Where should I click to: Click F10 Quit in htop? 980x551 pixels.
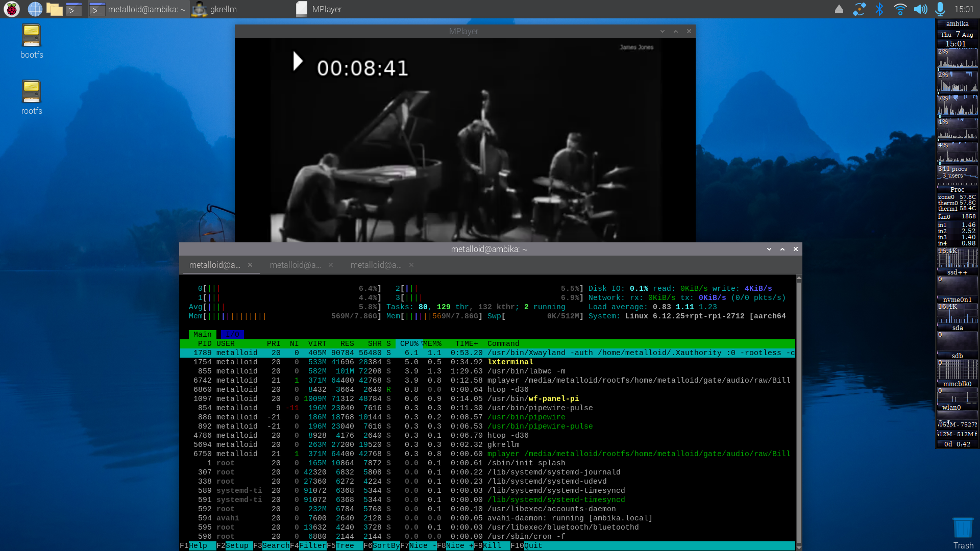coord(527,546)
